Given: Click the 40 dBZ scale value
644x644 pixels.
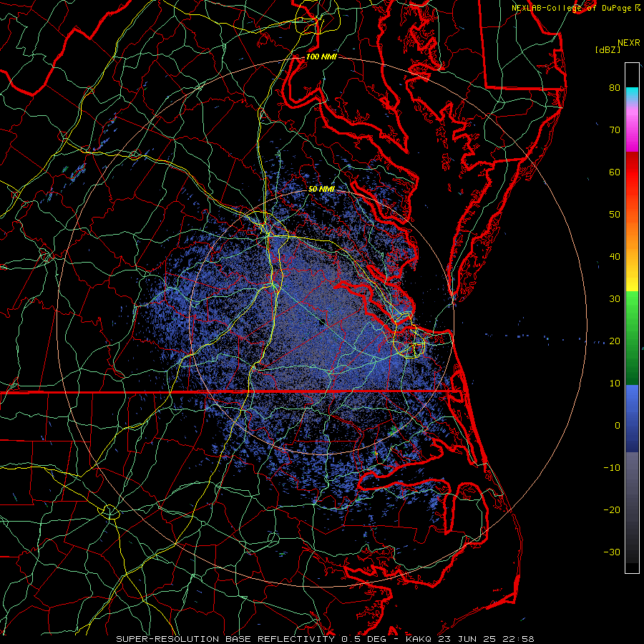Looking at the screenshot, I should (615, 257).
